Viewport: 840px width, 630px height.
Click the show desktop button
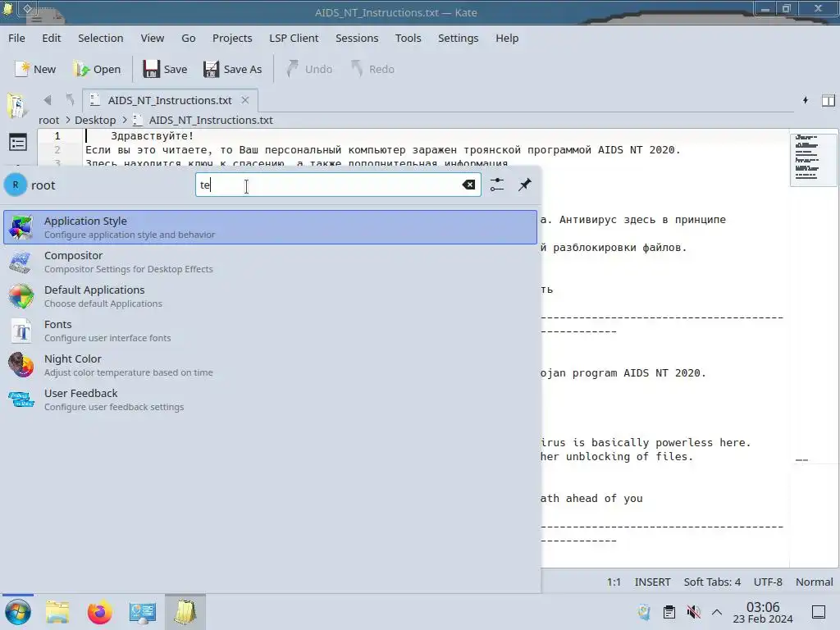coord(819,612)
